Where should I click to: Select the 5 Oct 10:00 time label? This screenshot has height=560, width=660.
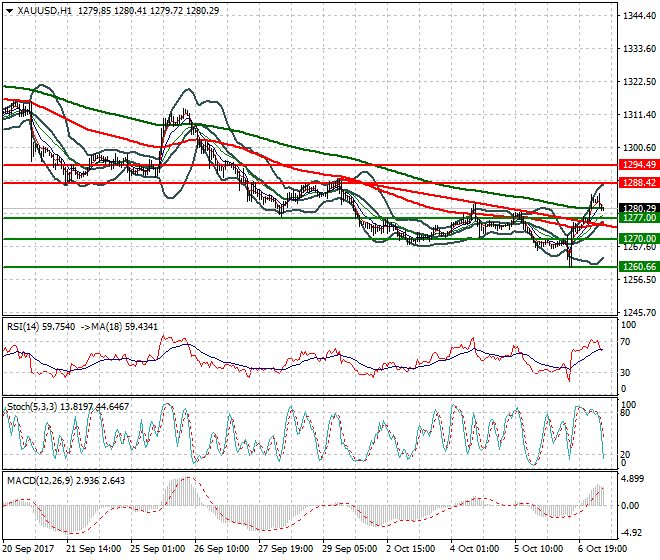(539, 549)
